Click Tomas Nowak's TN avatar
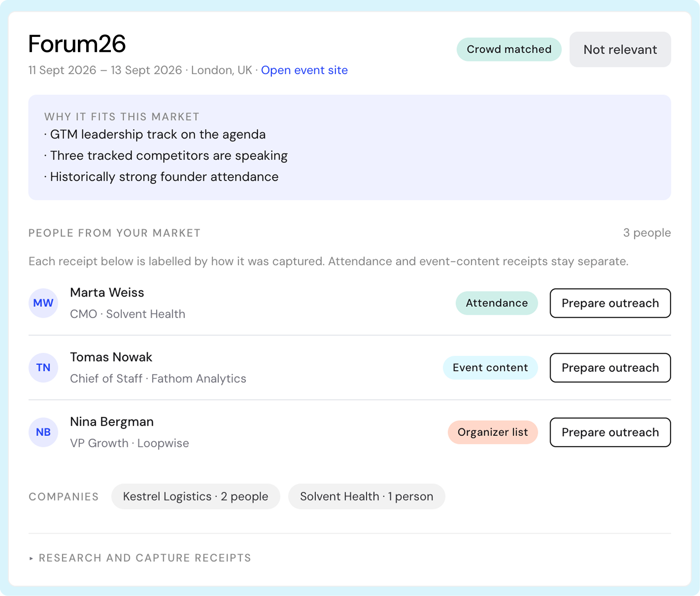 pos(43,367)
